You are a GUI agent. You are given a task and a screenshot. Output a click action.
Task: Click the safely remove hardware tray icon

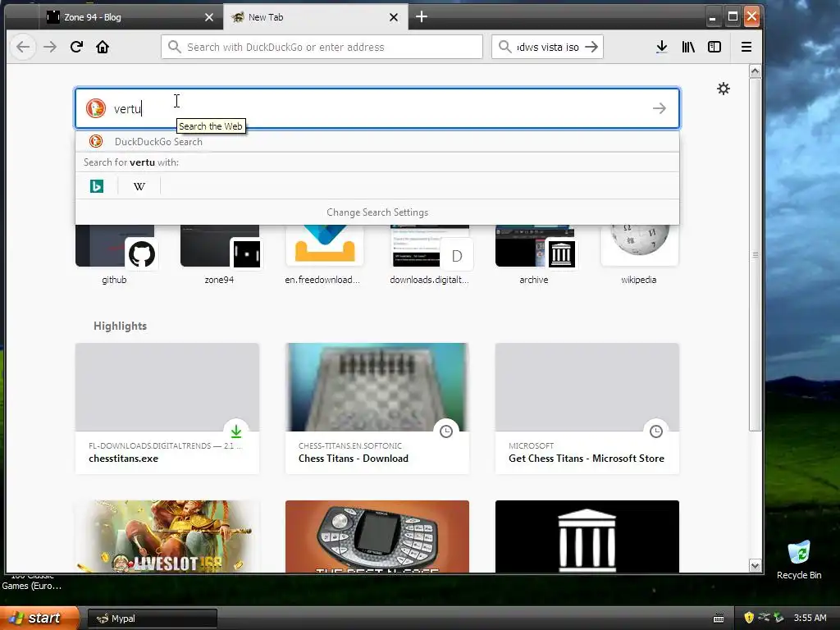(x=779, y=618)
